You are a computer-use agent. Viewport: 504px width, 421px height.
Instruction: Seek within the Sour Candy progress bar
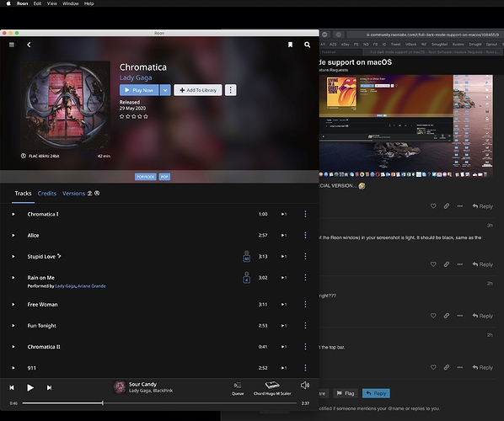tap(159, 403)
